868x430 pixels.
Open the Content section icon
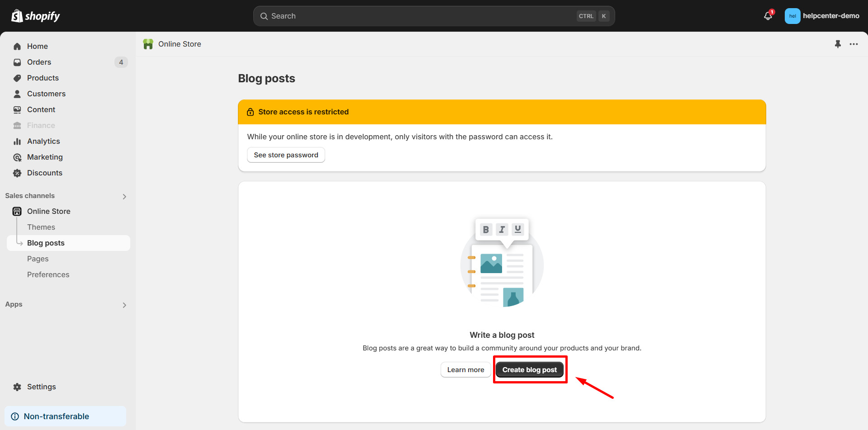[x=17, y=109]
